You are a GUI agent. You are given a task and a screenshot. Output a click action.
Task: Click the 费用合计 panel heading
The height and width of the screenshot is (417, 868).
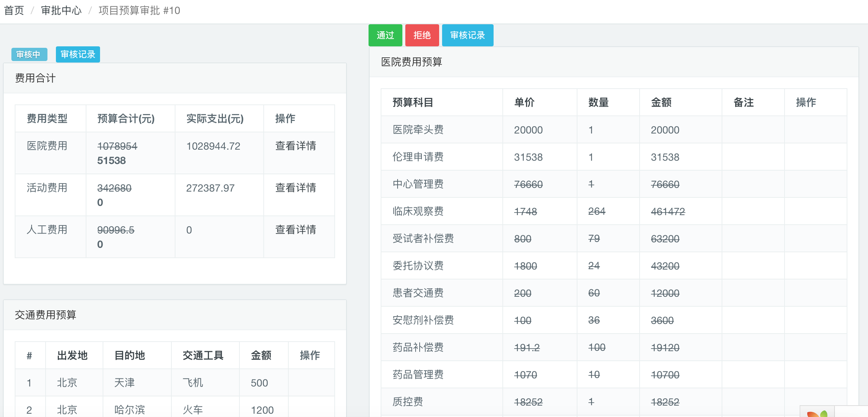[x=35, y=78]
